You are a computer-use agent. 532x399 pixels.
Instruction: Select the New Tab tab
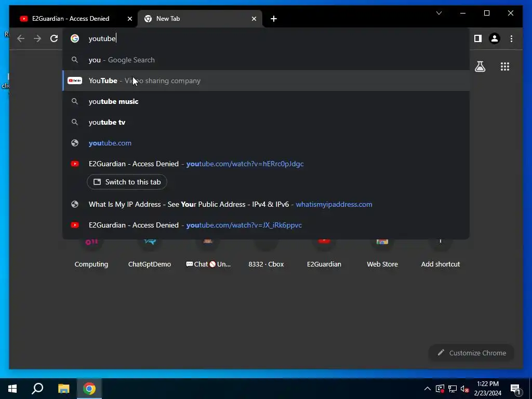click(200, 19)
